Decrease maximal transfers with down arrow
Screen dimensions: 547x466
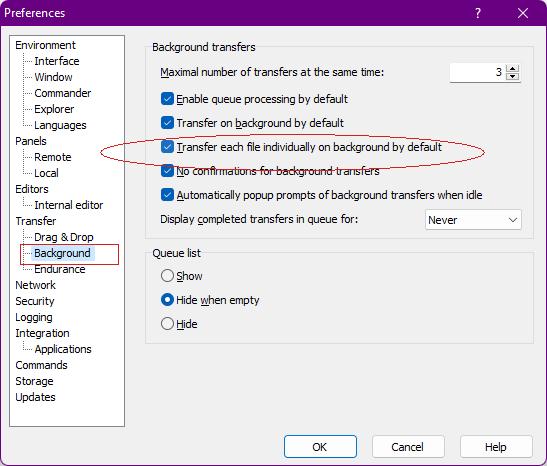pos(512,76)
